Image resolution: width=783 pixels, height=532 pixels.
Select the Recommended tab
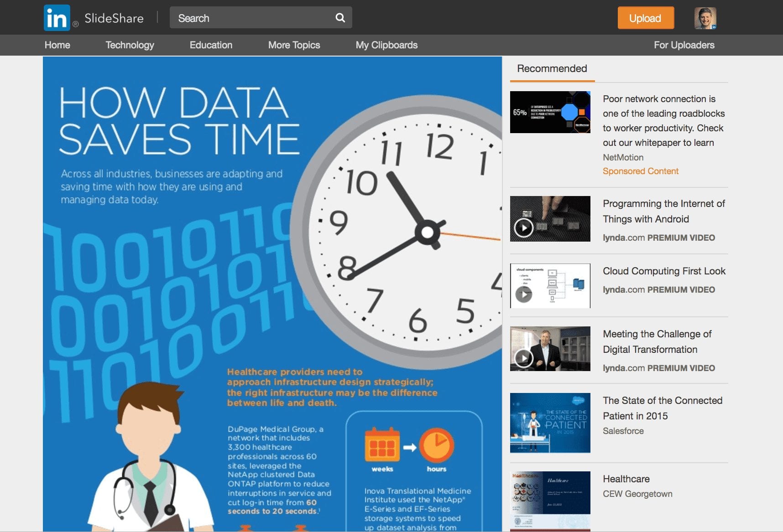click(x=552, y=69)
